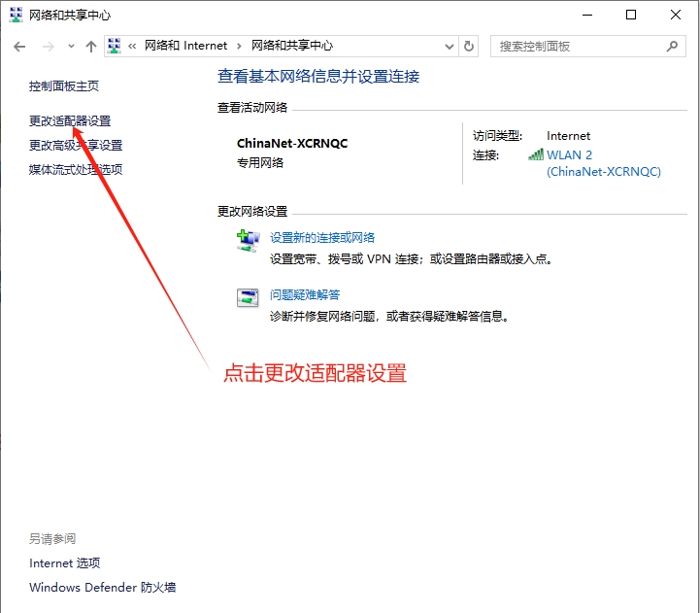This screenshot has height=613, width=700.
Task: Click the icon beside 设置新的连接或网络
Action: coord(248,240)
